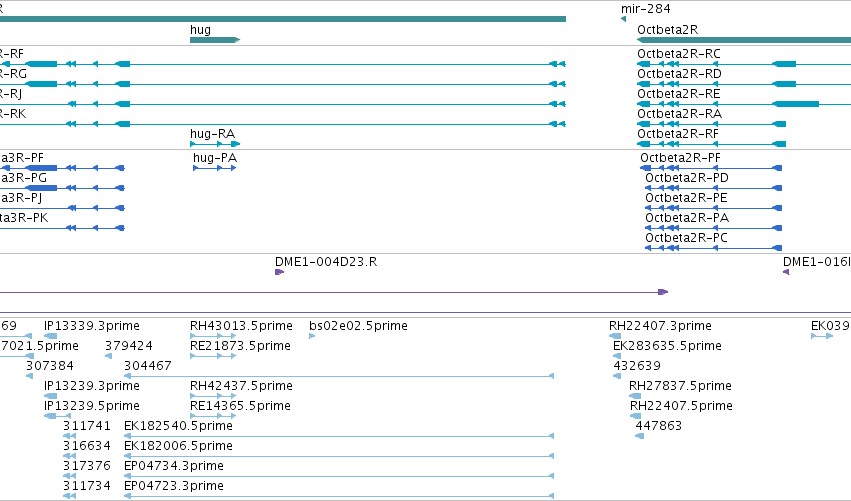Click the EK182540.5prime EST label
Image resolution: width=851 pixels, height=501 pixels.
pyautogui.click(x=178, y=426)
